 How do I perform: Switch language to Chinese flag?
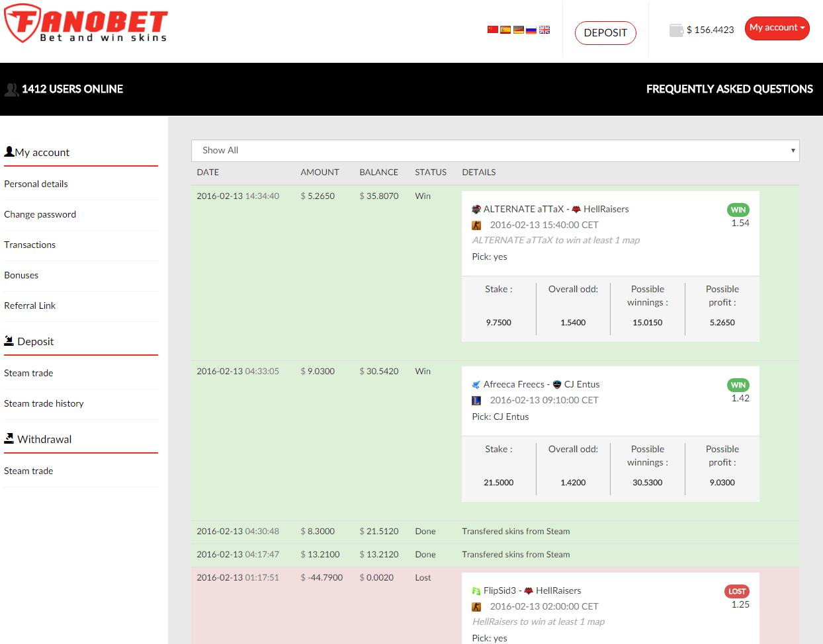(493, 30)
